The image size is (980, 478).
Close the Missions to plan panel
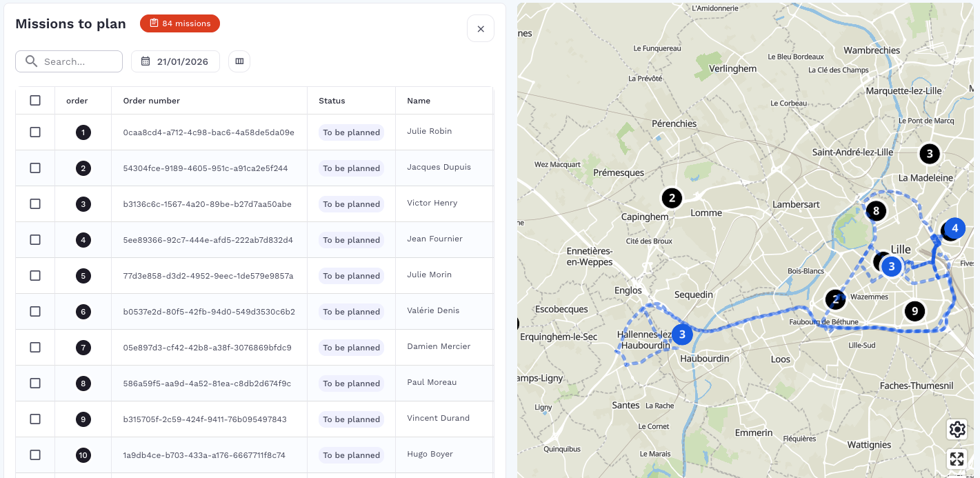pos(481,28)
